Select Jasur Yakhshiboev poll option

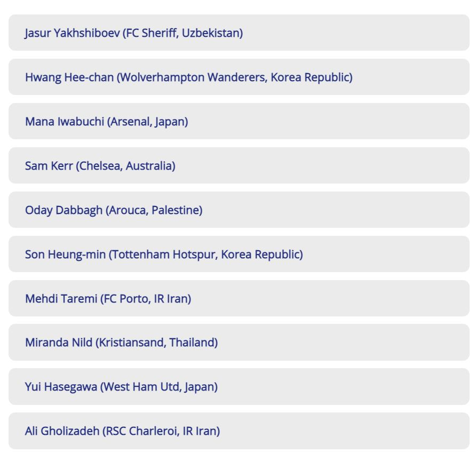(x=134, y=33)
